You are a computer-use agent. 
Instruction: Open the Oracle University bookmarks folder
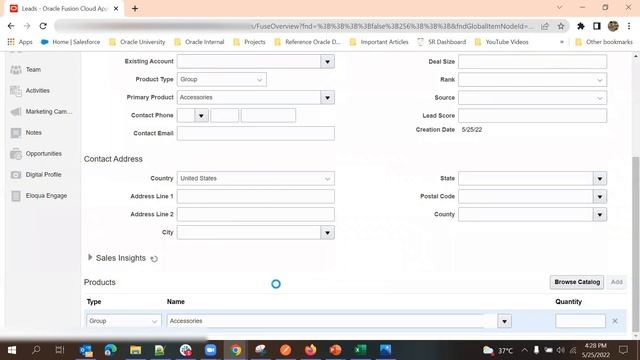pyautogui.click(x=137, y=42)
